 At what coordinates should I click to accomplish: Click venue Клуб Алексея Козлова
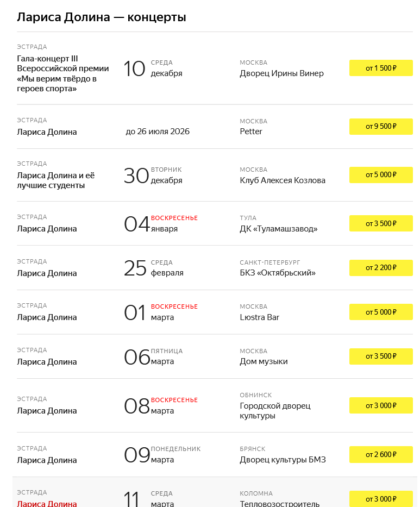283,180
